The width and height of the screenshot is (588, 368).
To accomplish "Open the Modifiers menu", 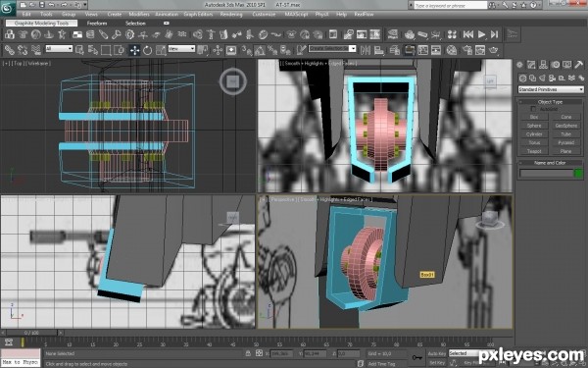I will point(139,15).
